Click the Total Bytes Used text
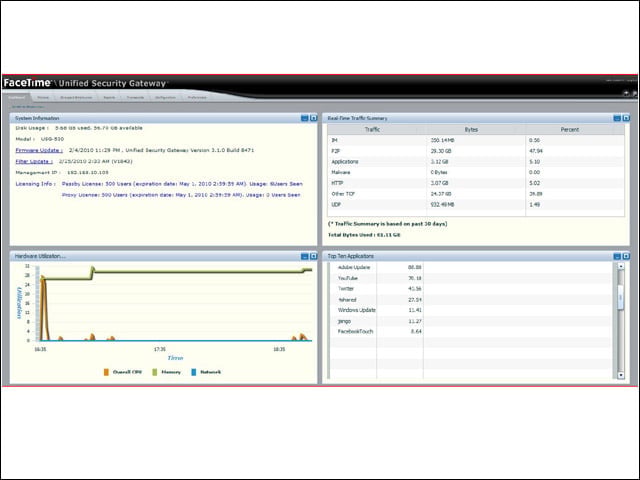Image resolution: width=640 pixels, height=480 pixels. (x=364, y=235)
